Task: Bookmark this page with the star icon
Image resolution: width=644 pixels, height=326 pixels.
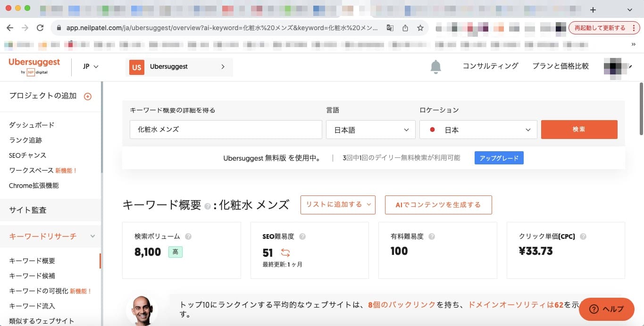Action: click(x=420, y=28)
